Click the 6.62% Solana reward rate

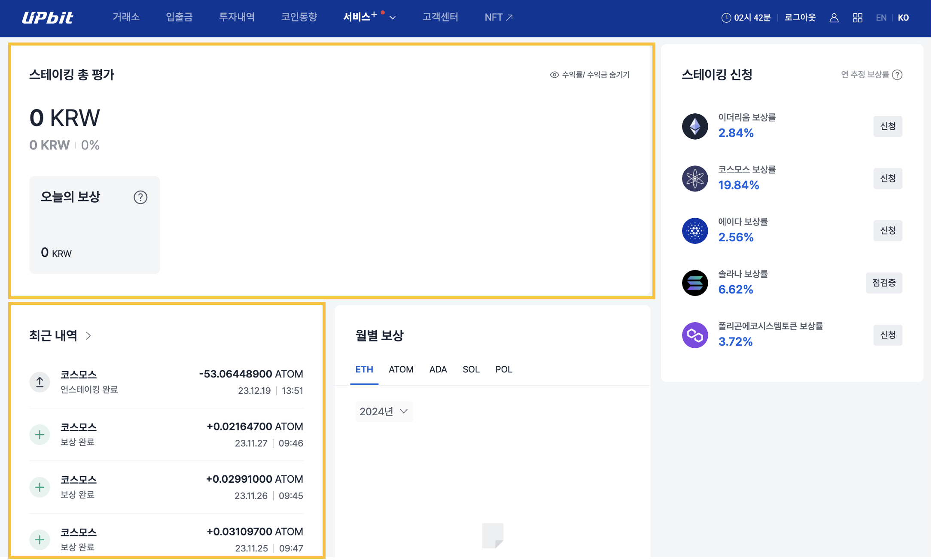(736, 289)
